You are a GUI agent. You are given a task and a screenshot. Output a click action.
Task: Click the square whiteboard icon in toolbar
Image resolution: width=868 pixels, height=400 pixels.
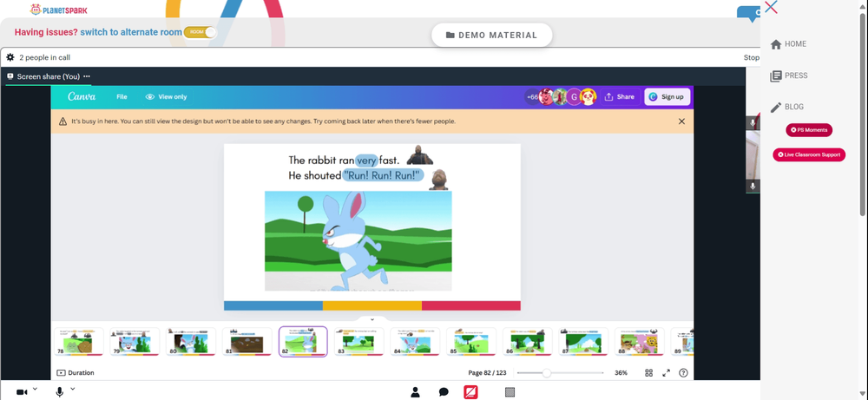510,392
